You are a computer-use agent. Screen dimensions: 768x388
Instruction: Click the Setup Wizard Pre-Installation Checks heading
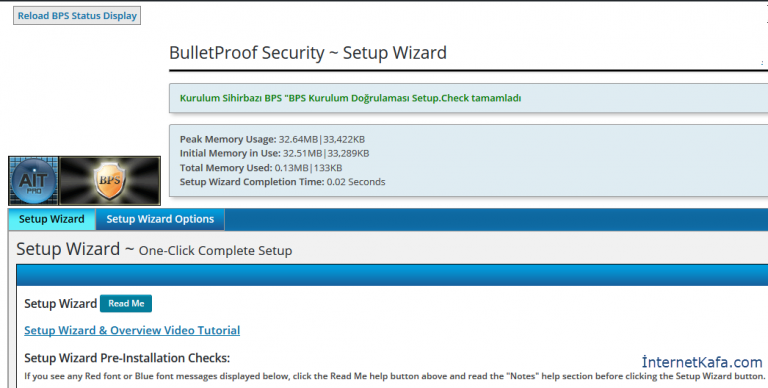click(x=127, y=358)
